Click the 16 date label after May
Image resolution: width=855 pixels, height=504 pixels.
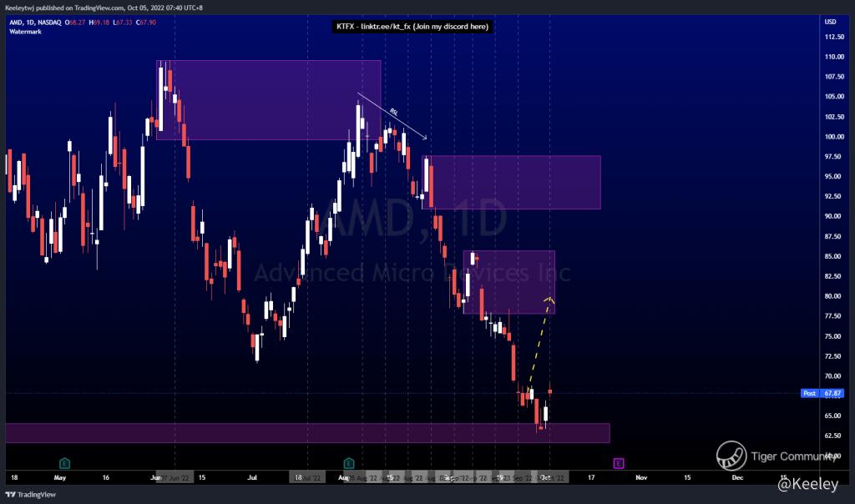click(106, 477)
